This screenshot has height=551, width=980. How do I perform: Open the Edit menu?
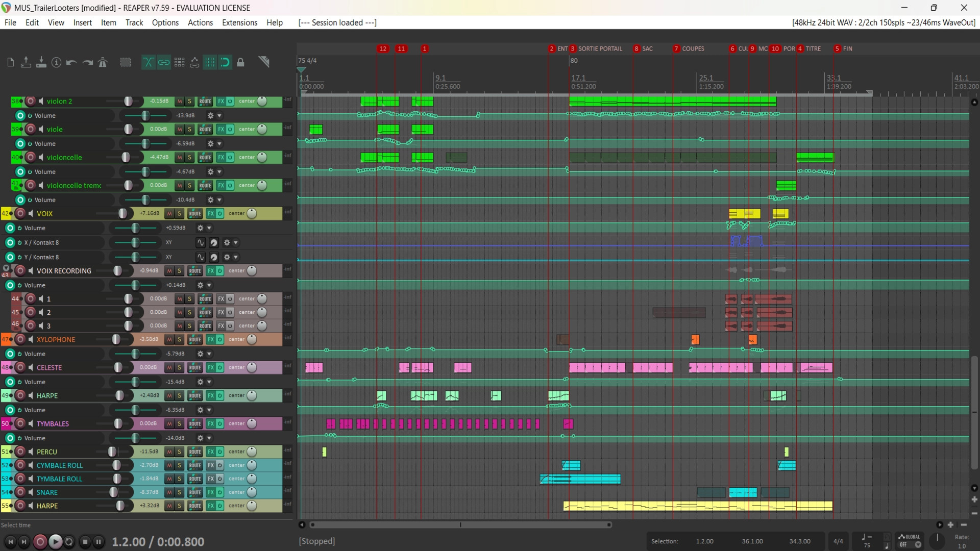point(32,22)
